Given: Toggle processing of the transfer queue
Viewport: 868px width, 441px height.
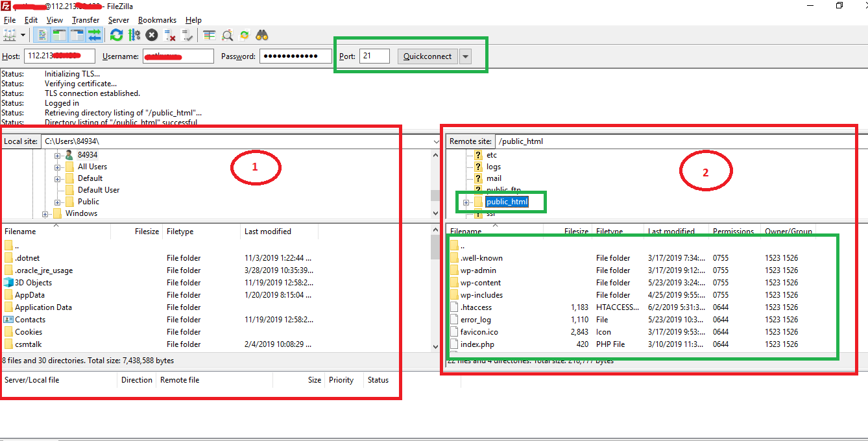Looking at the screenshot, I should (134, 35).
